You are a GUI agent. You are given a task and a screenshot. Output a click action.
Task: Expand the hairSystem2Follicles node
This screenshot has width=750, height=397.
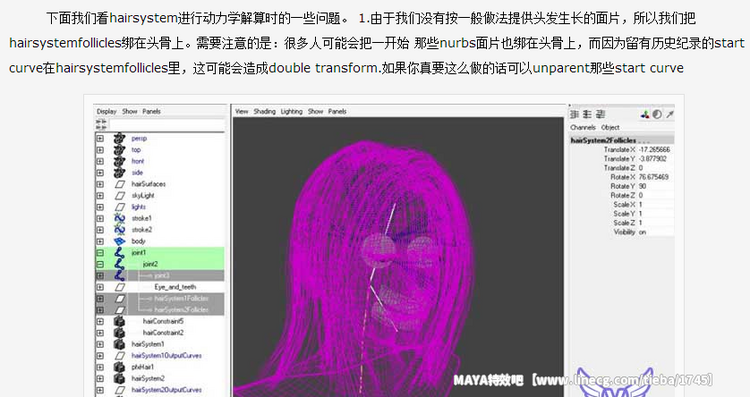point(100,310)
